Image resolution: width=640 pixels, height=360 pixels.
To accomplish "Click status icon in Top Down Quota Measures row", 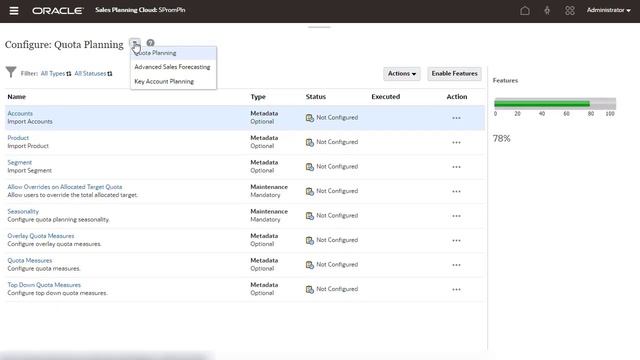I will point(310,289).
